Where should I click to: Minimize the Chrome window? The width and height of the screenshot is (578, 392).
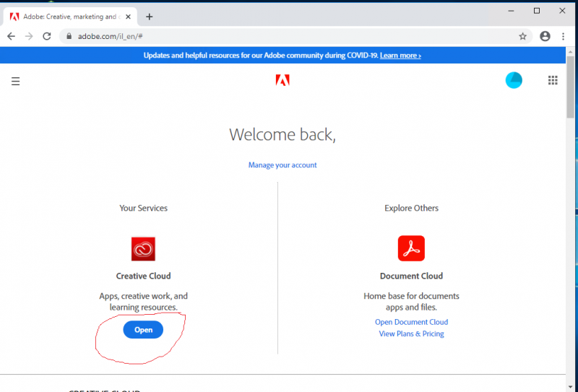[x=511, y=11]
